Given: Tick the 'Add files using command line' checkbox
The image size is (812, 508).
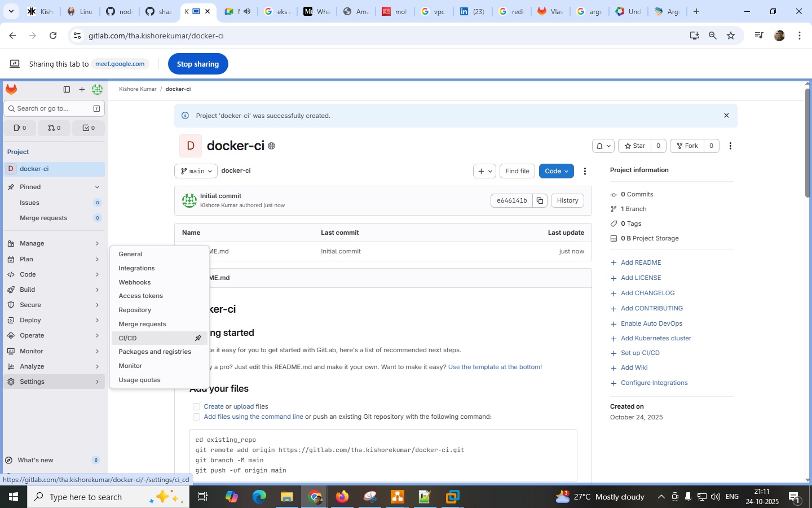Looking at the screenshot, I should pyautogui.click(x=196, y=417).
